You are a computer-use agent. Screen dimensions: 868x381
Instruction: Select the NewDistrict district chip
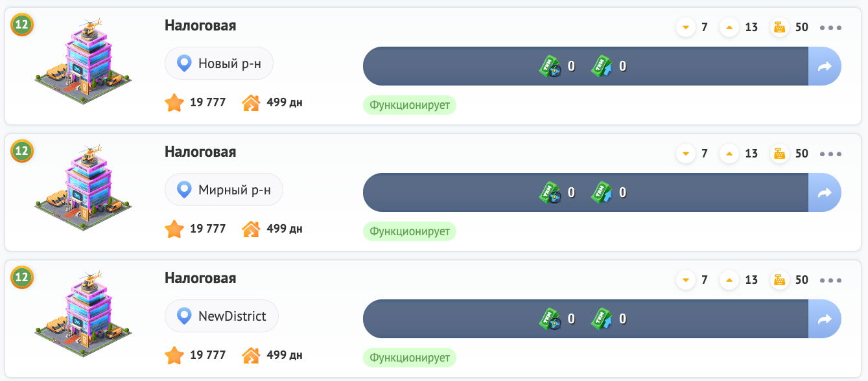tap(221, 316)
